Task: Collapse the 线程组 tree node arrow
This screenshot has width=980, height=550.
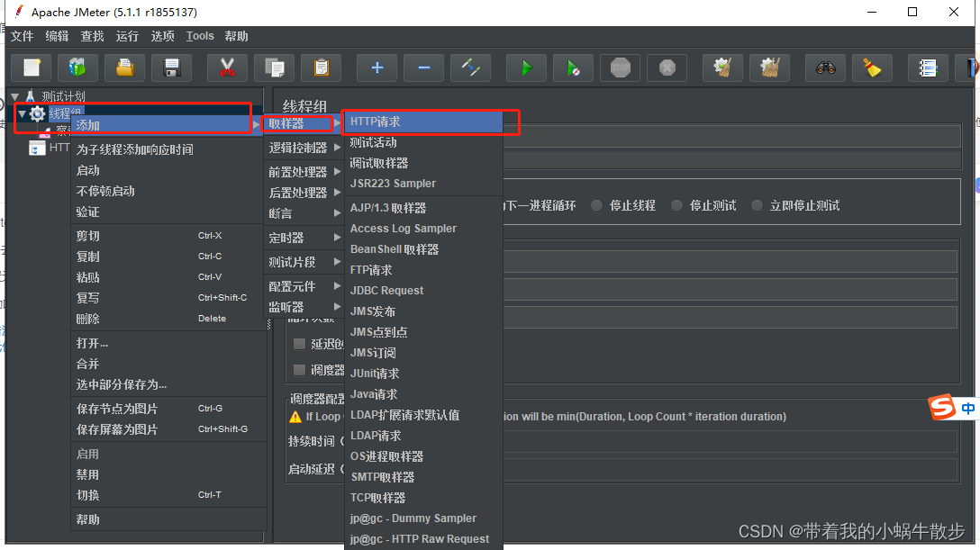Action: (x=22, y=114)
